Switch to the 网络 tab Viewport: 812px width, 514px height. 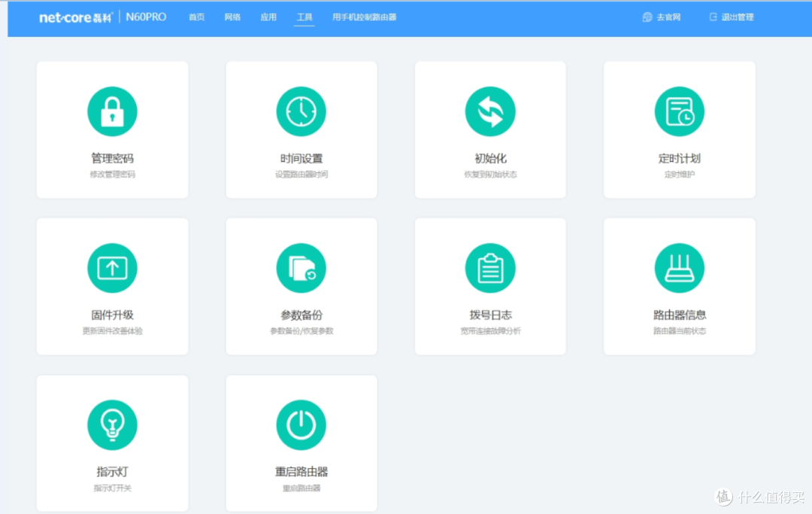point(232,17)
